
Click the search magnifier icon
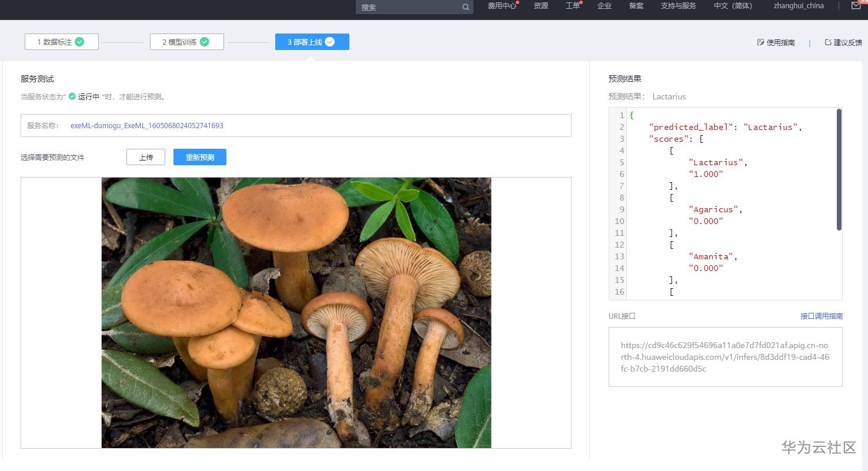[x=464, y=7]
